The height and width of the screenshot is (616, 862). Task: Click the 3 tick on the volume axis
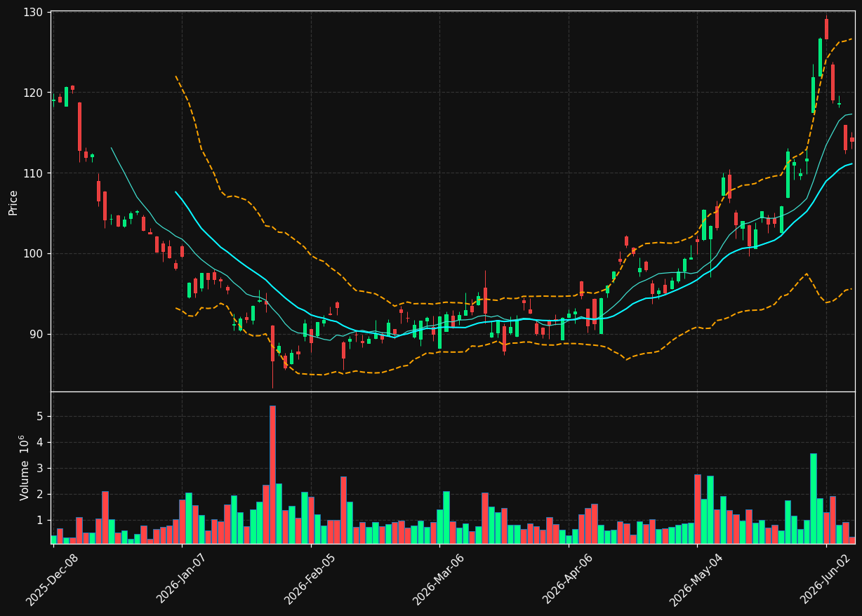pyautogui.click(x=40, y=469)
